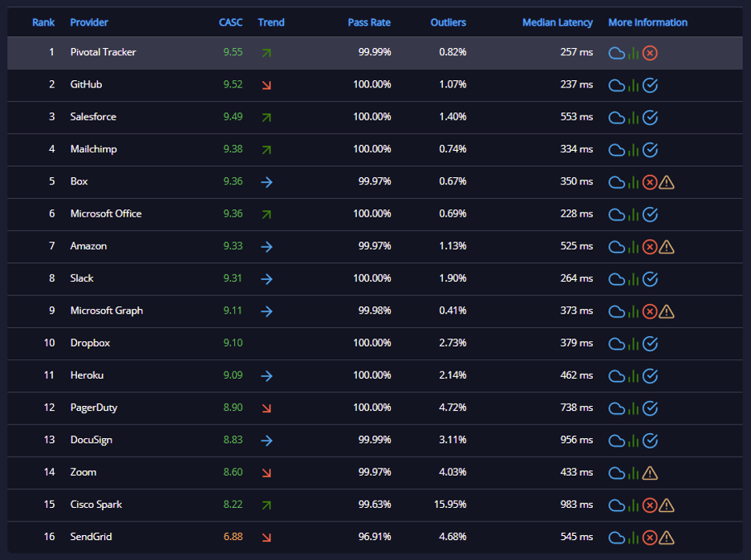Select the Pivotal Tracker provider name
Image resolution: width=751 pixels, height=560 pixels.
pyautogui.click(x=103, y=52)
